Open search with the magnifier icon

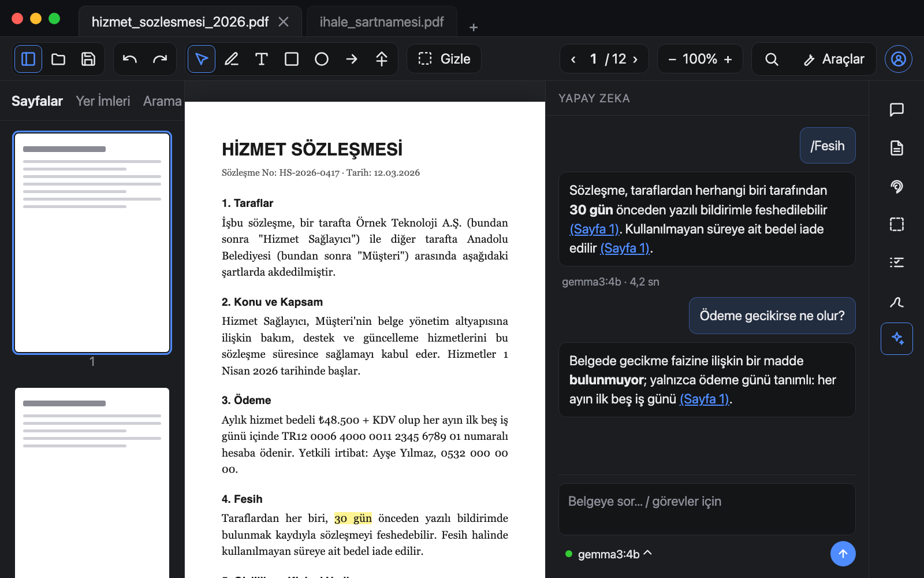[x=772, y=59]
